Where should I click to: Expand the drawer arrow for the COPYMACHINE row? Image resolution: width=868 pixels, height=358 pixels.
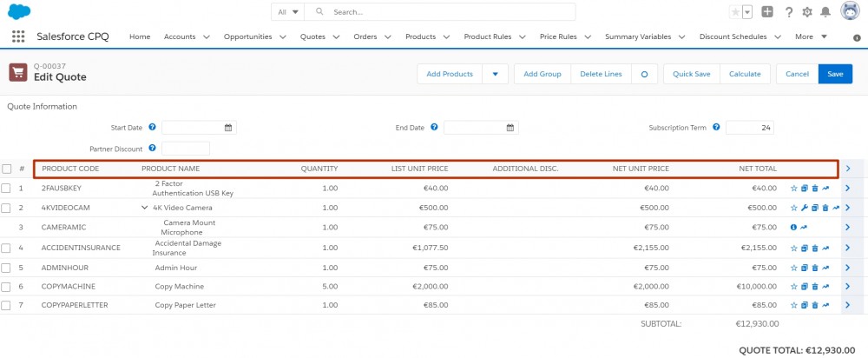[847, 287]
